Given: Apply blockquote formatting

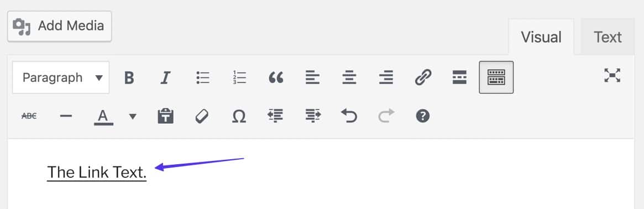Looking at the screenshot, I should (276, 77).
